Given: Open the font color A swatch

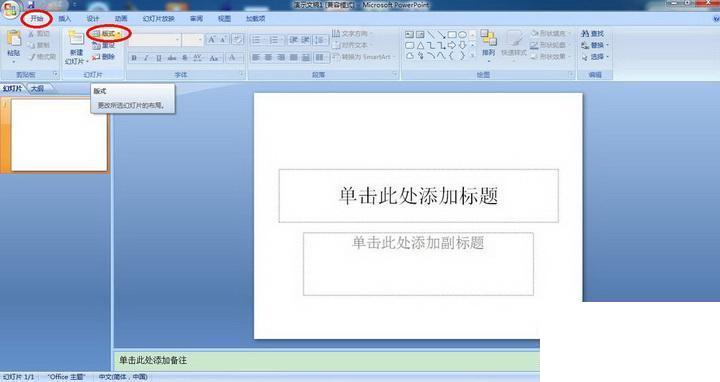Looking at the screenshot, I should [x=234, y=58].
